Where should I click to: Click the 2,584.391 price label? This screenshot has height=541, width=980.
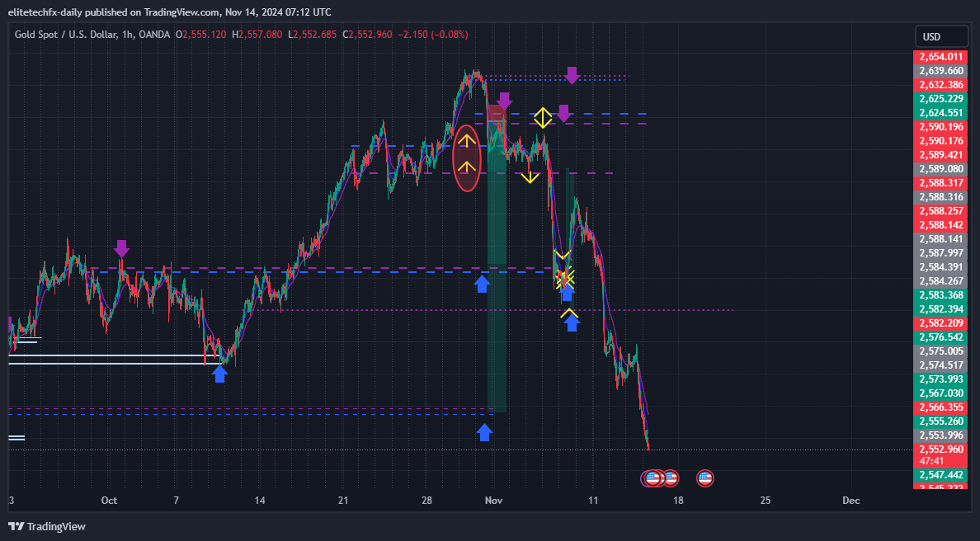tap(940, 266)
